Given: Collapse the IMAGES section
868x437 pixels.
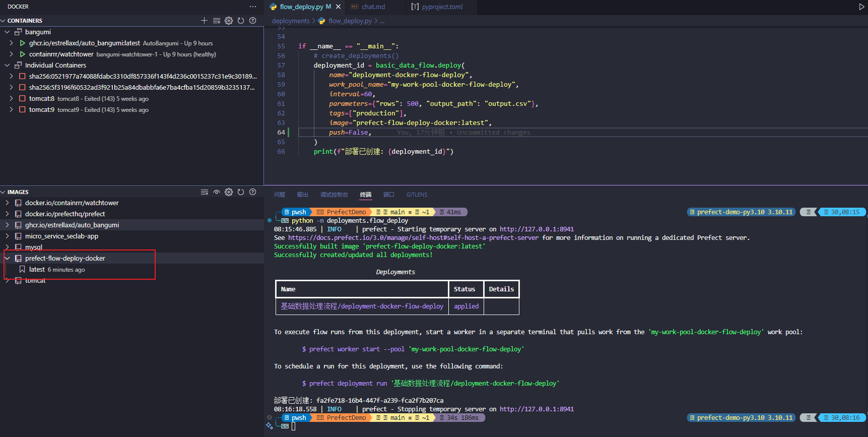Looking at the screenshot, I should [x=3, y=192].
